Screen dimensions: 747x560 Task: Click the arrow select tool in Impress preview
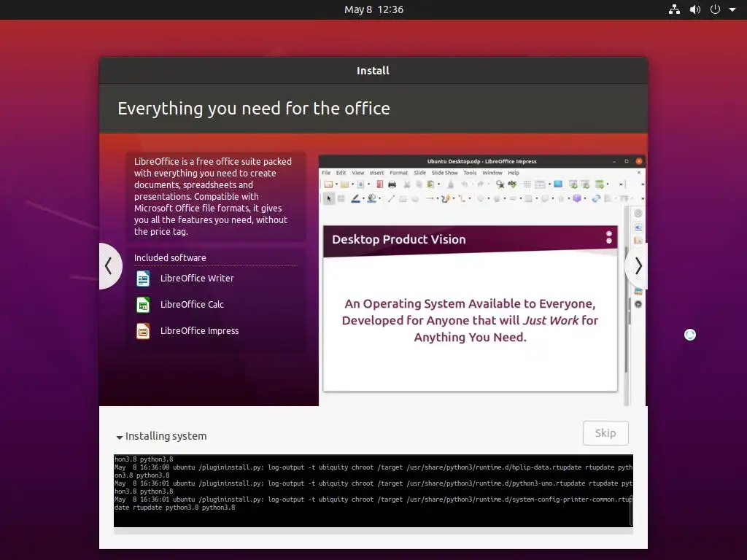coord(329,198)
